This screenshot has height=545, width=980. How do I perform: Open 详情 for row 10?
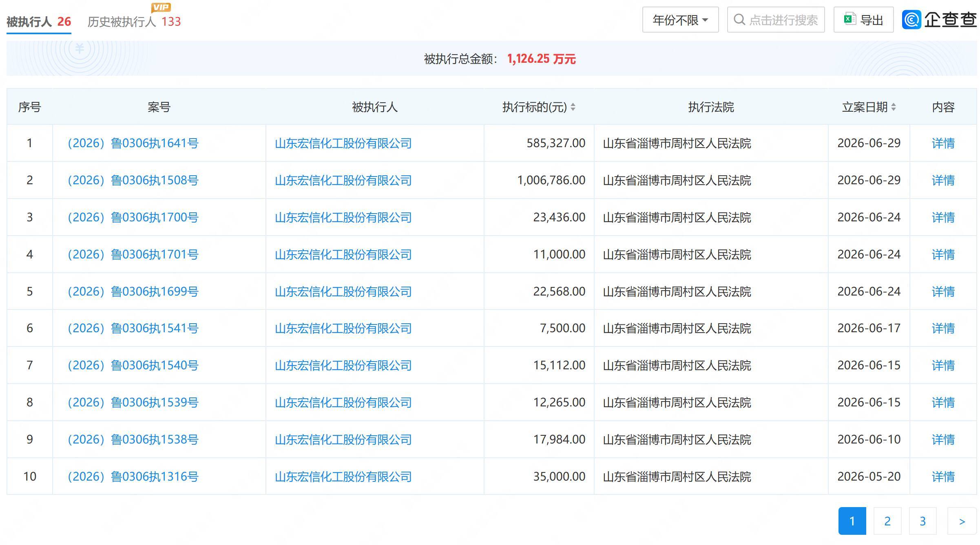[943, 477]
